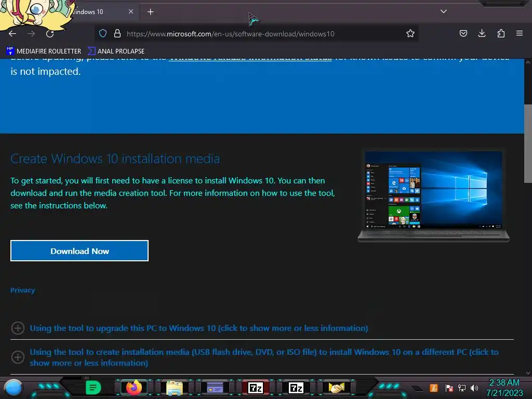Open the second 7-Zip taskbar icon

[296, 388]
